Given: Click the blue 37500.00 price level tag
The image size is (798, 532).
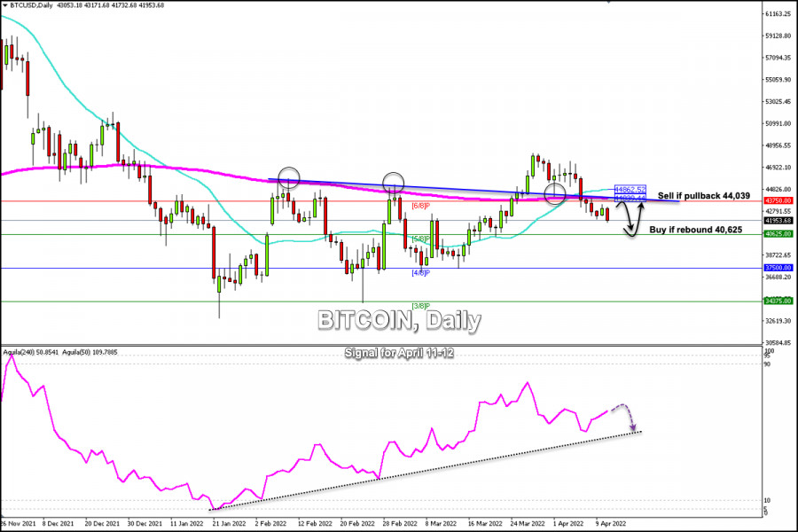Looking at the screenshot, I should click(x=778, y=268).
